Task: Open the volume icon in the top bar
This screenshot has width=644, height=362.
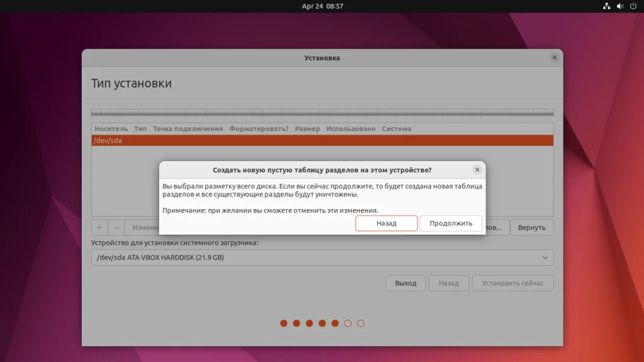Action: point(619,6)
